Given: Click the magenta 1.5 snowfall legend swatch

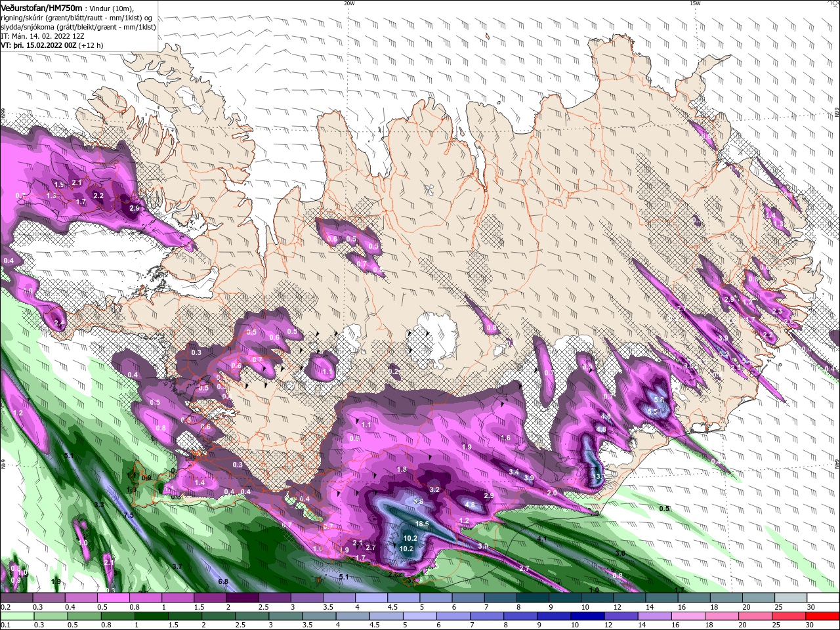Looking at the screenshot, I should 210,598.
